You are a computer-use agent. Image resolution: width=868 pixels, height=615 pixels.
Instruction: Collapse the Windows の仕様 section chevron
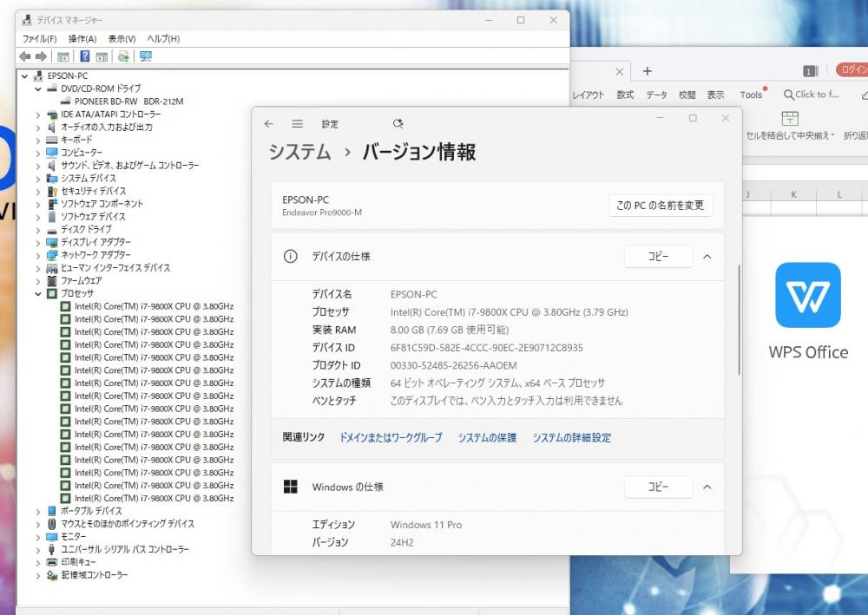coord(707,487)
